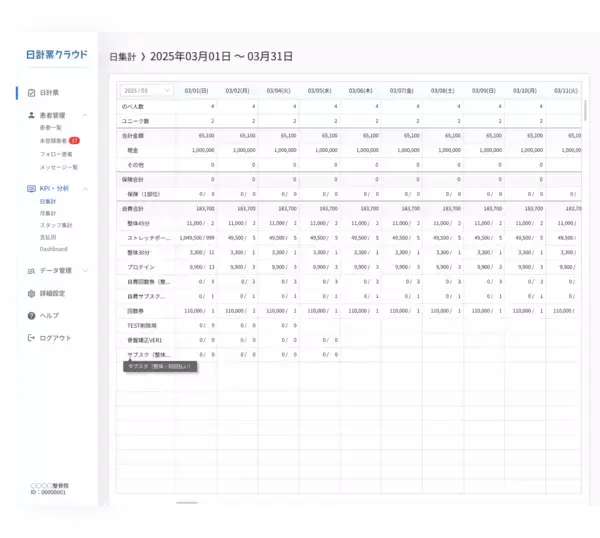Click the 自費合計 row label
This screenshot has width=600, height=538.
coord(133,209)
